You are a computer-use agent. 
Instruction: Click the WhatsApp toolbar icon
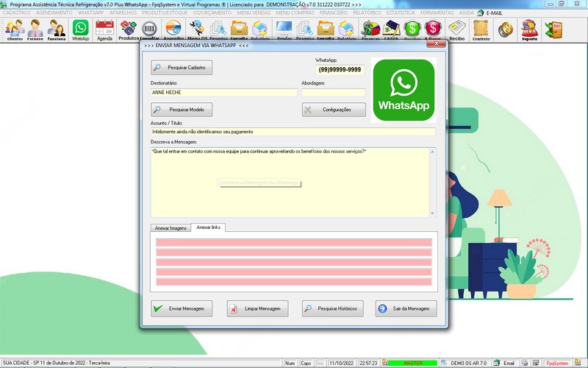(81, 29)
